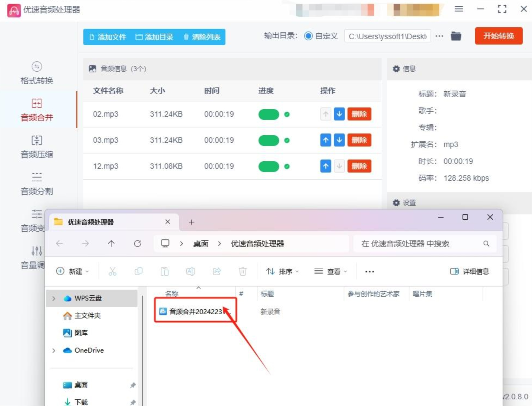Image resolution: width=532 pixels, height=406 pixels.
Task: Sort by the 名称 column header
Action: point(172,294)
